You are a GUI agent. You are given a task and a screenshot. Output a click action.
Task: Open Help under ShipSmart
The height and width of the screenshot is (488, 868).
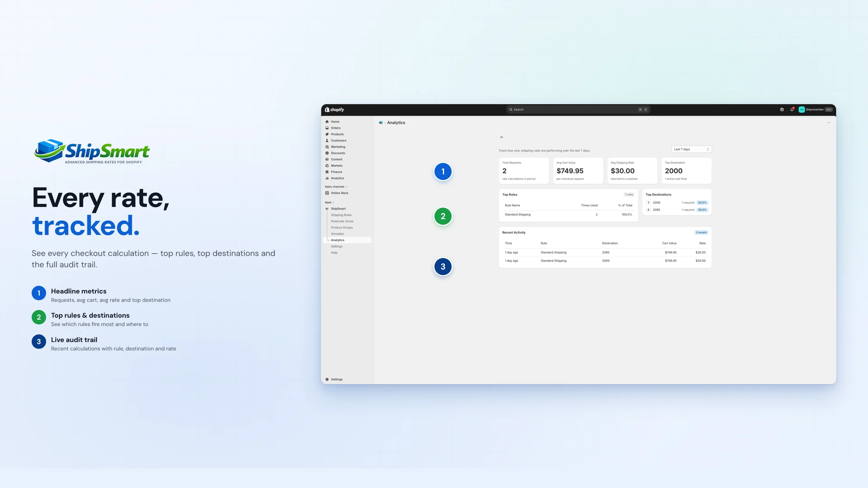pyautogui.click(x=334, y=253)
